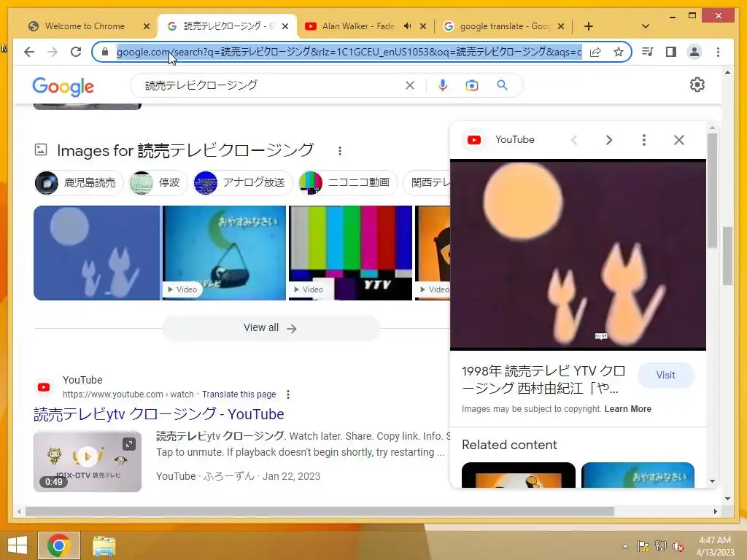Close the YouTube image preview panel

point(679,140)
